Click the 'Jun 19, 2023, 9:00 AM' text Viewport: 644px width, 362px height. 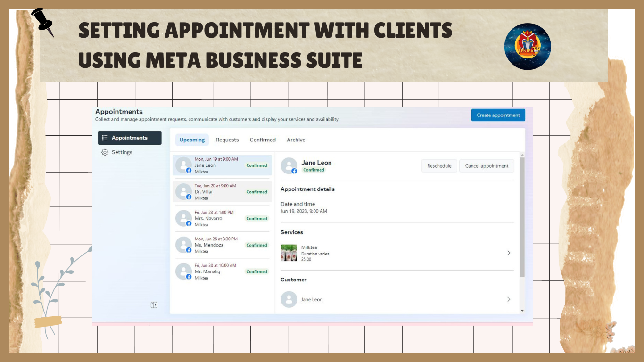[x=304, y=211]
